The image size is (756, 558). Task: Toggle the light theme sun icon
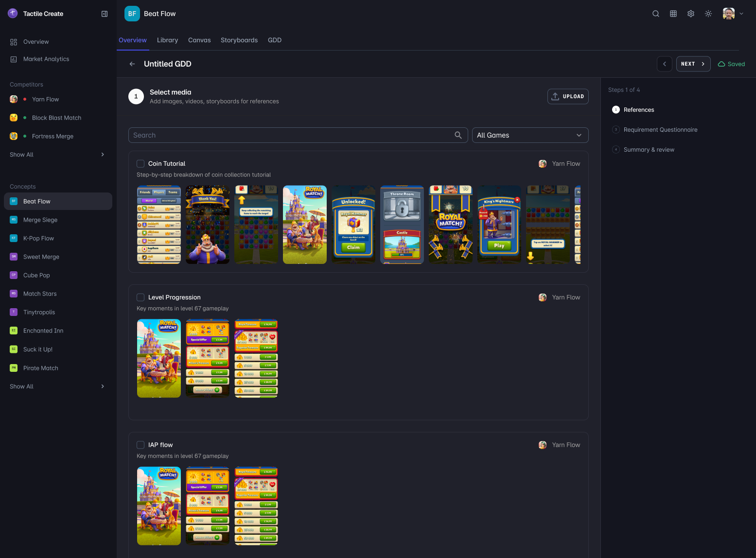click(x=708, y=14)
